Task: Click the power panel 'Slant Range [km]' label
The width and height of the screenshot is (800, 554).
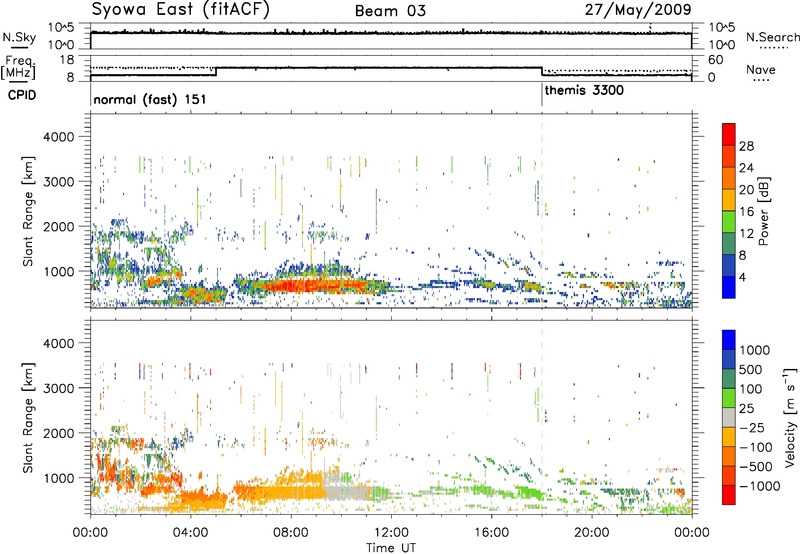Action: [x=28, y=211]
